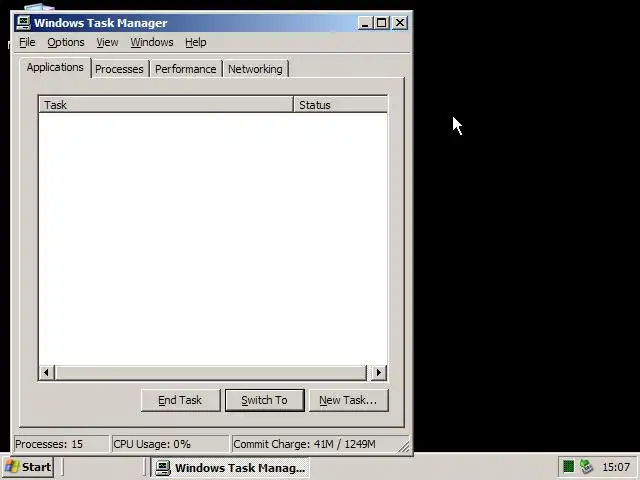
Task: Select the Applications tab
Action: click(x=55, y=67)
